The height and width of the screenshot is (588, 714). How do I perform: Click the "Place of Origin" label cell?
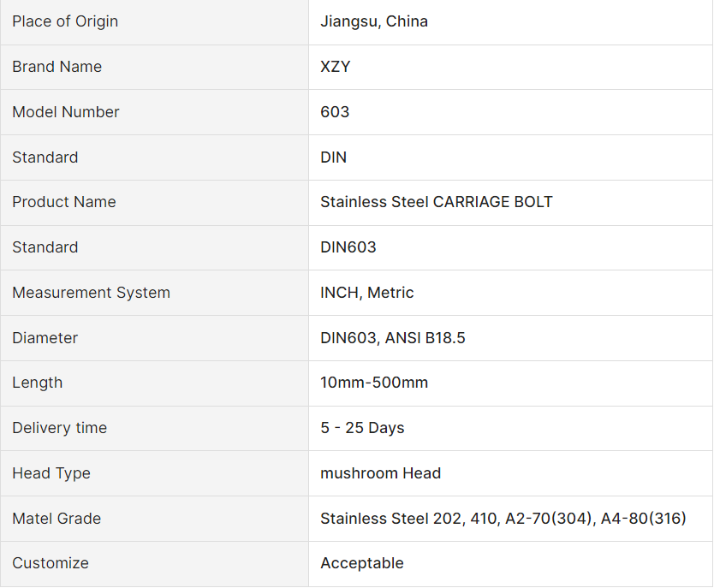pos(65,21)
